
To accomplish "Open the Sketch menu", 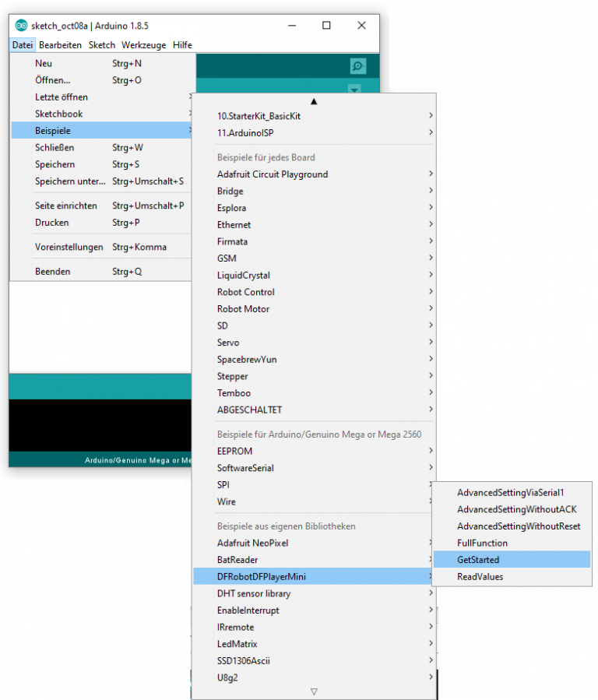I will click(x=102, y=44).
